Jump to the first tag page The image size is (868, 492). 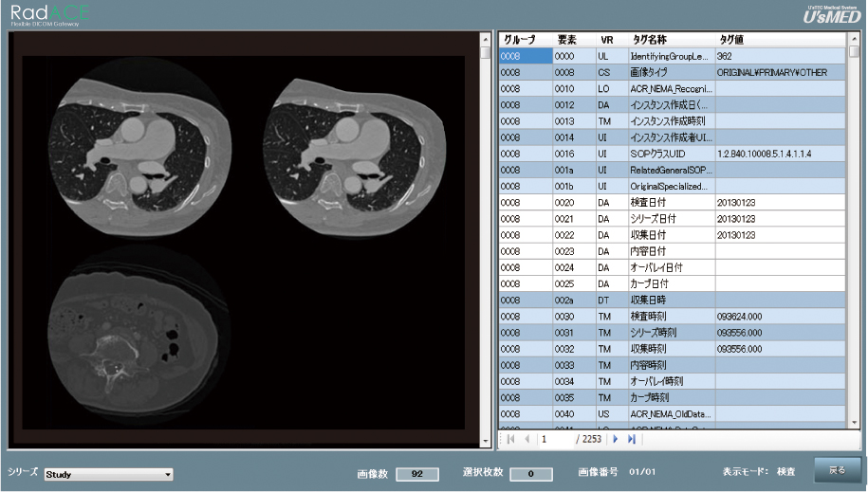pyautogui.click(x=511, y=440)
